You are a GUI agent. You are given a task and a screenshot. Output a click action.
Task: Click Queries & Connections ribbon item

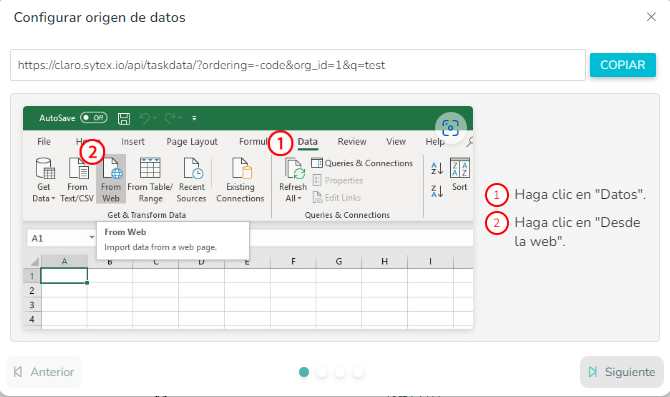(362, 163)
